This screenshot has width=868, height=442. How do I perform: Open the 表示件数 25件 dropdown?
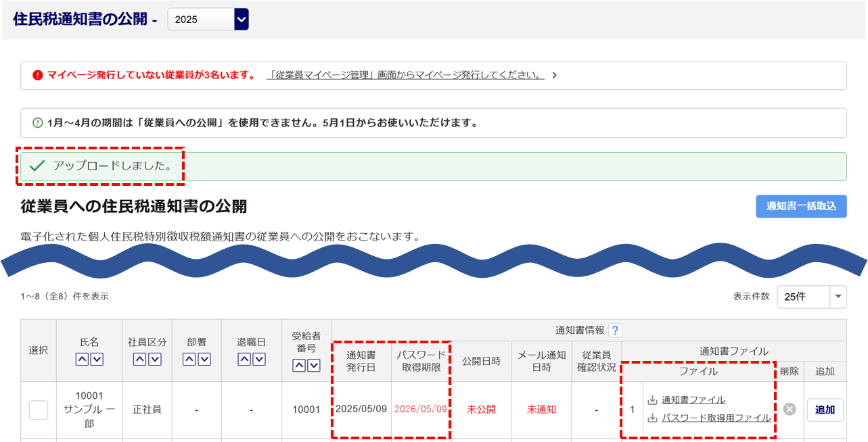point(811,297)
